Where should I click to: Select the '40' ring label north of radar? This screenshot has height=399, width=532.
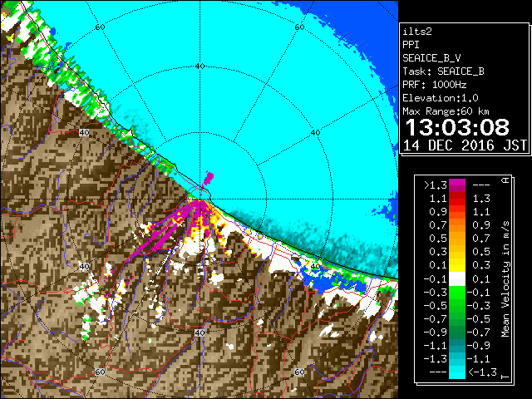tap(199, 66)
